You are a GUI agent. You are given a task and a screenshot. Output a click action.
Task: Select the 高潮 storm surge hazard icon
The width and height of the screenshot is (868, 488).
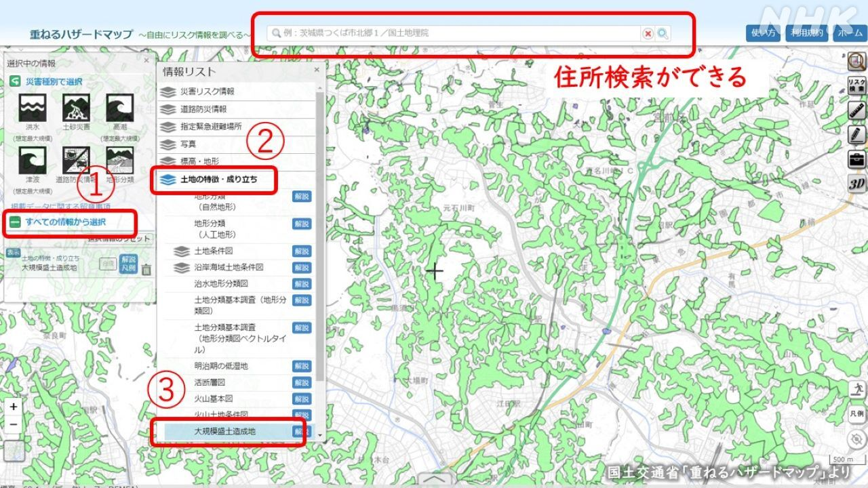pyautogui.click(x=119, y=107)
